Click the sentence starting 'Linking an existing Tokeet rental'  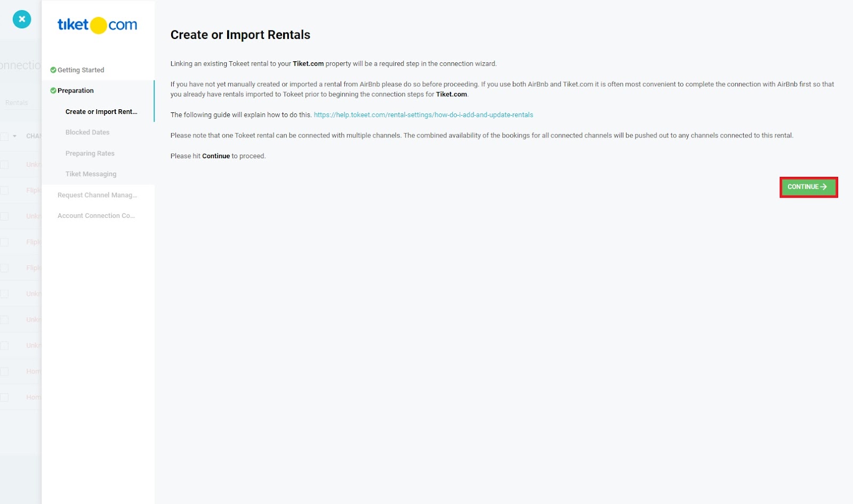334,64
